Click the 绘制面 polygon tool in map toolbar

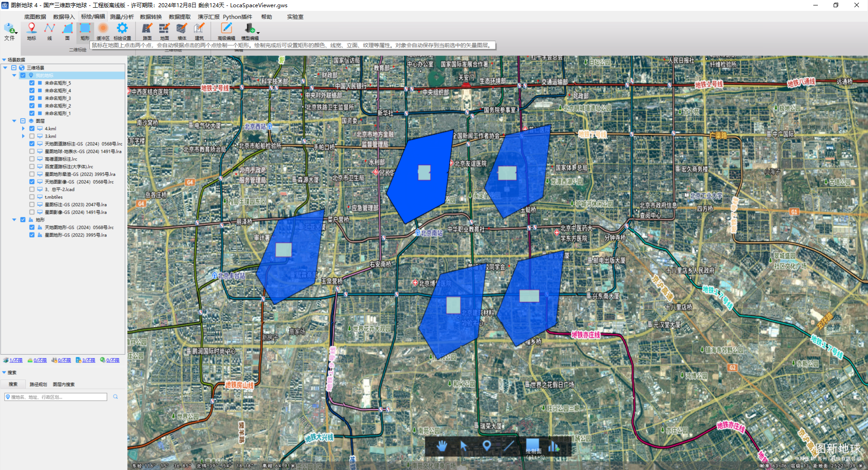click(533, 445)
